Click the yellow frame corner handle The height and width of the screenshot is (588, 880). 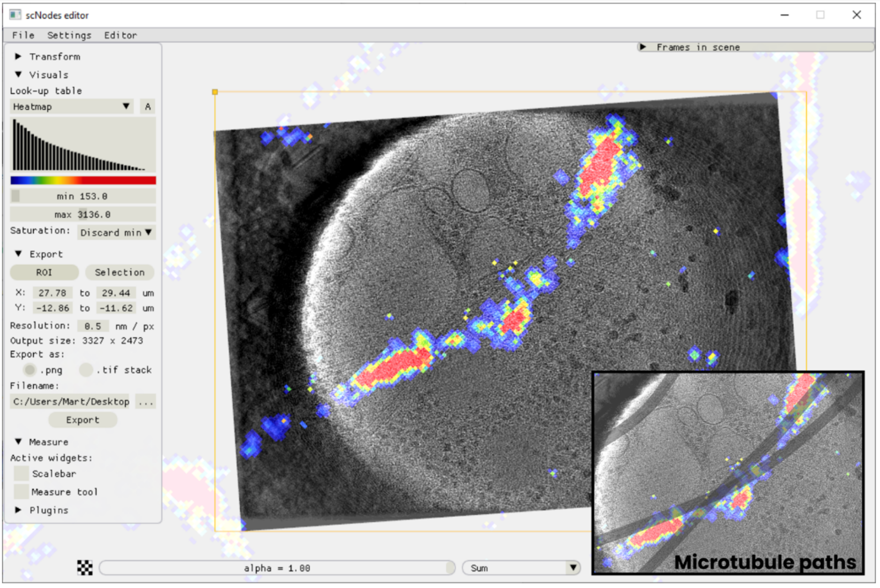(215, 92)
